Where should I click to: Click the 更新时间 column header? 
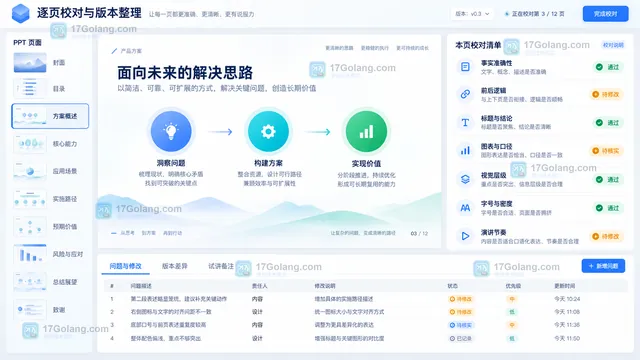pos(564,286)
